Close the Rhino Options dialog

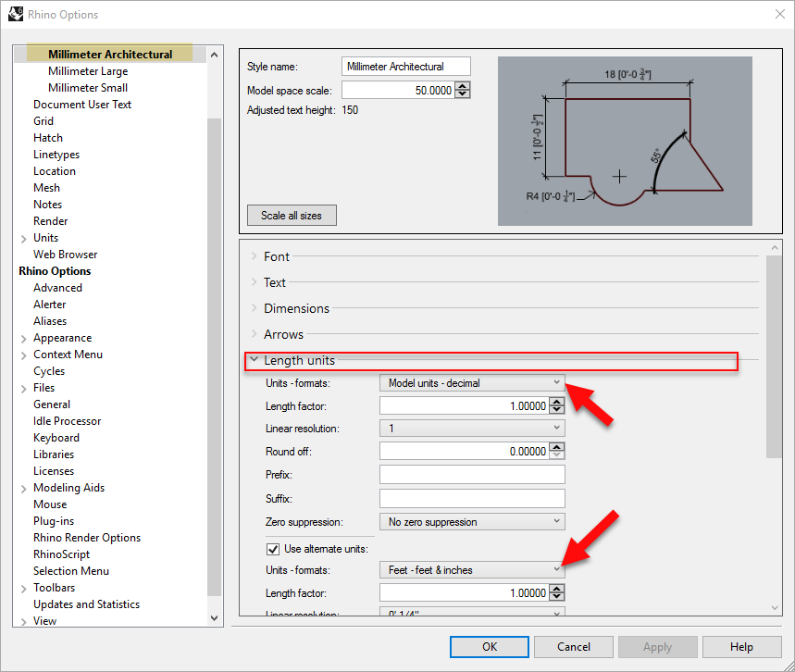coord(780,14)
